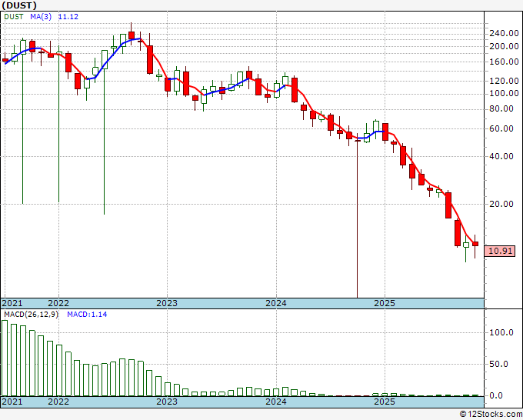
Task: Click the 60.00 price axis label
Action: pyautogui.click(x=501, y=128)
